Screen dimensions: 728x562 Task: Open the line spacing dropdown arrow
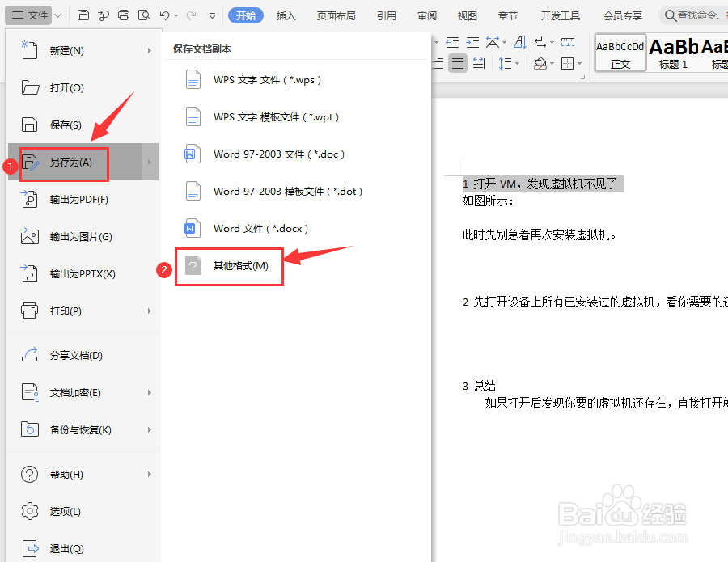(517, 64)
